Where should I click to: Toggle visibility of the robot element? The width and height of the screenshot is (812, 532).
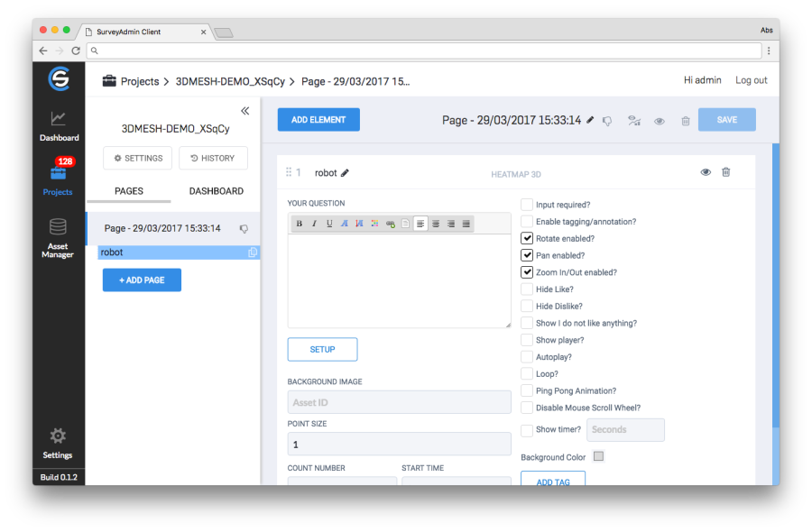click(x=706, y=172)
